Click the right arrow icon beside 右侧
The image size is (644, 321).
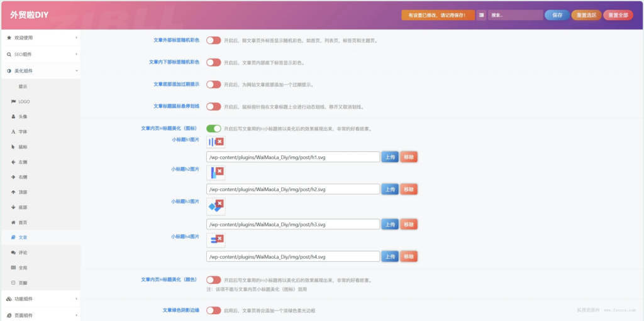[14, 177]
